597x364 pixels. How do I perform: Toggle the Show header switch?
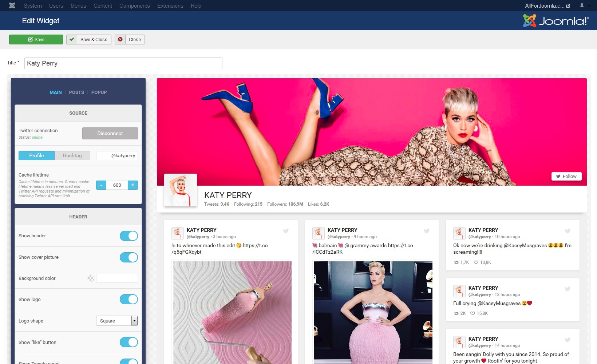click(x=129, y=236)
